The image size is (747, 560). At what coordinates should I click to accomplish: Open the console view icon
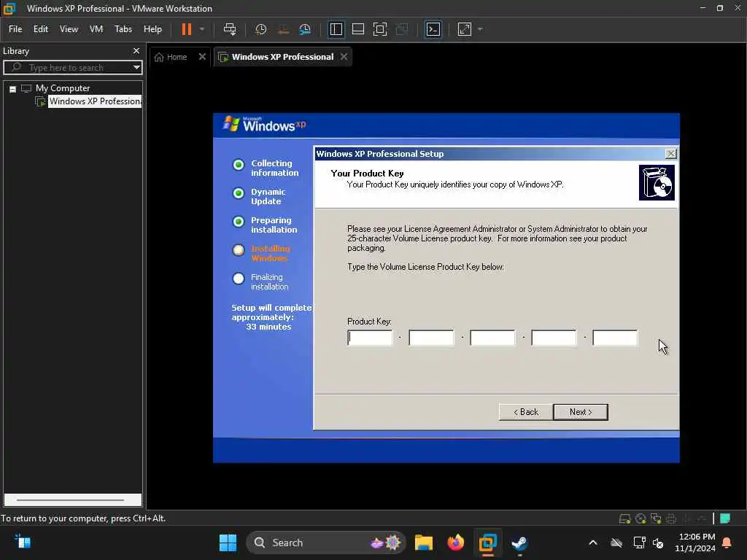pyautogui.click(x=433, y=29)
